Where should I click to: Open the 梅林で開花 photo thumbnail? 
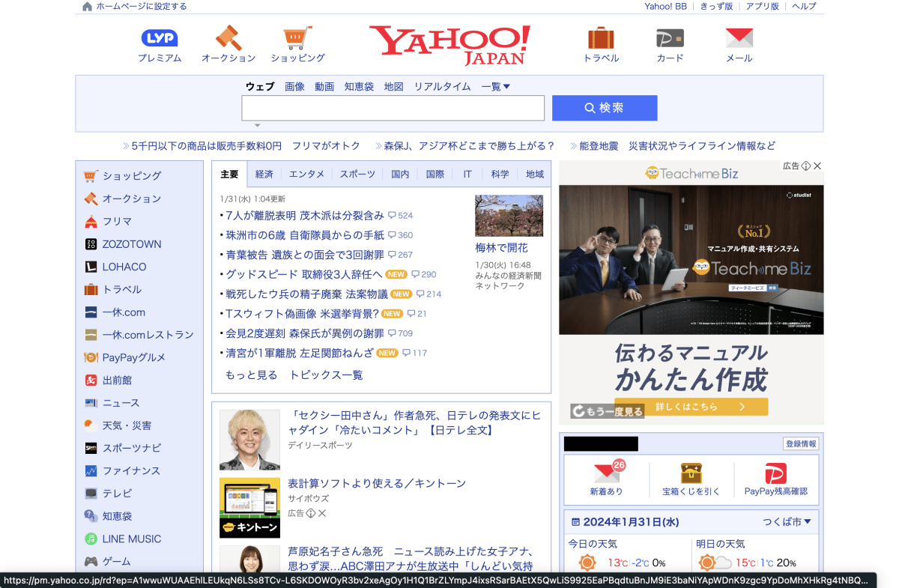(509, 216)
